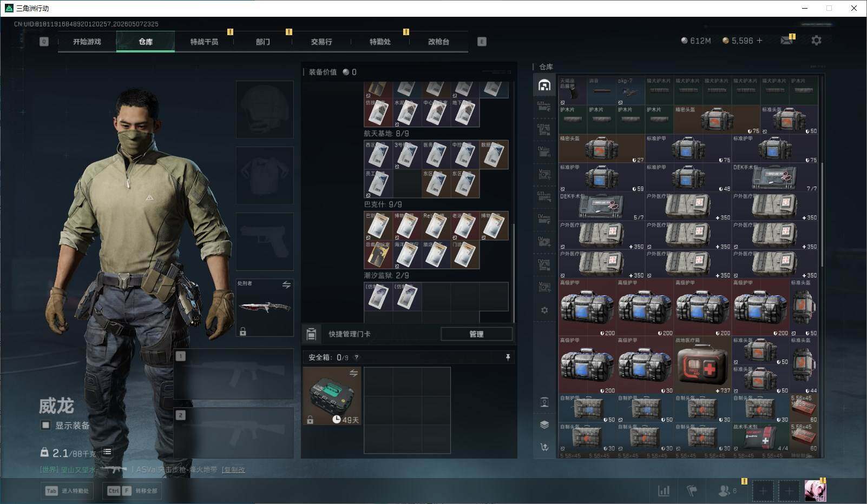867x504 pixels.
Task: Select the 战术手术包 item showing 4/4
Action: tap(761, 437)
